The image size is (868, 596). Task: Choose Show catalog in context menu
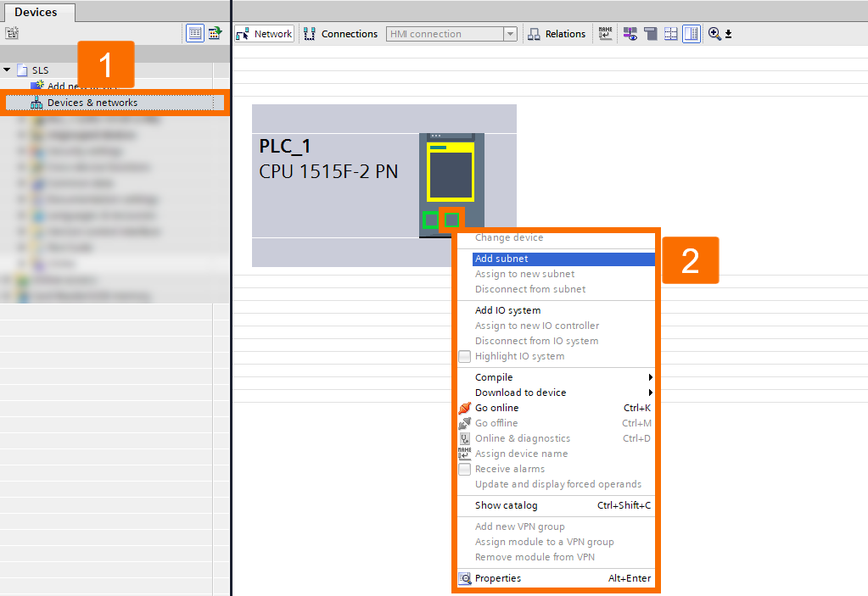556,505
